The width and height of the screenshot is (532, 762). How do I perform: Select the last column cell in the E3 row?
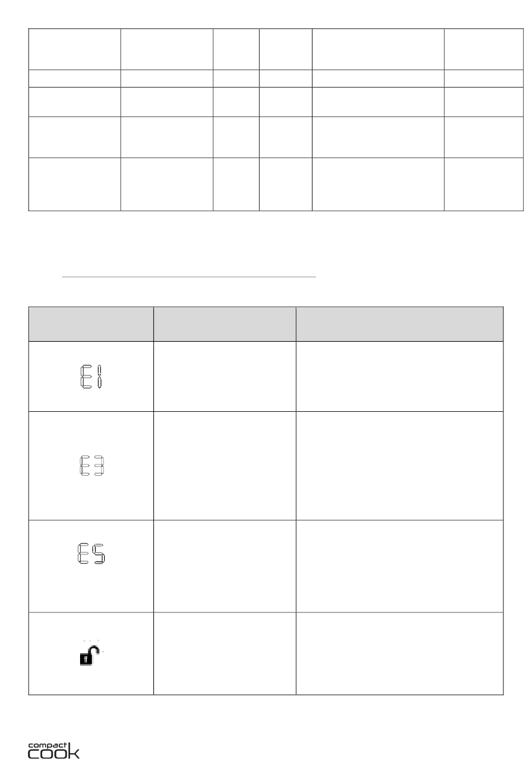click(x=400, y=466)
